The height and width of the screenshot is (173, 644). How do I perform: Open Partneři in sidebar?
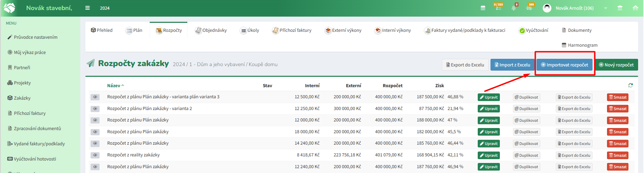(x=19, y=67)
